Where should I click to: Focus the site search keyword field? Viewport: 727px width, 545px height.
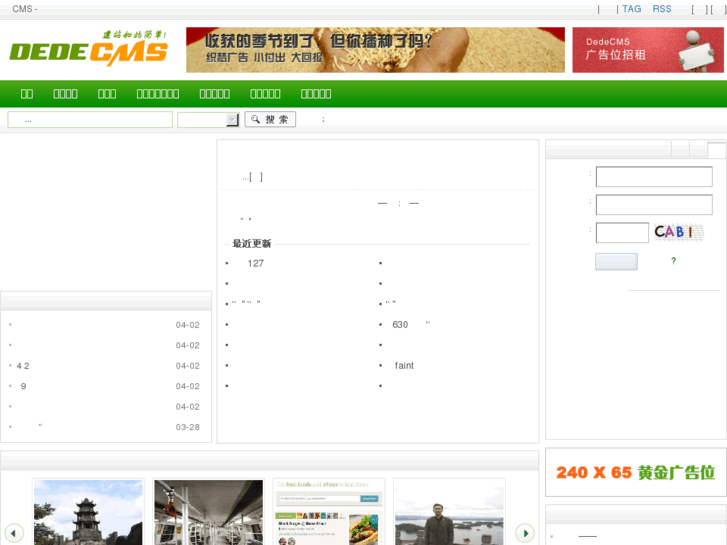point(90,120)
